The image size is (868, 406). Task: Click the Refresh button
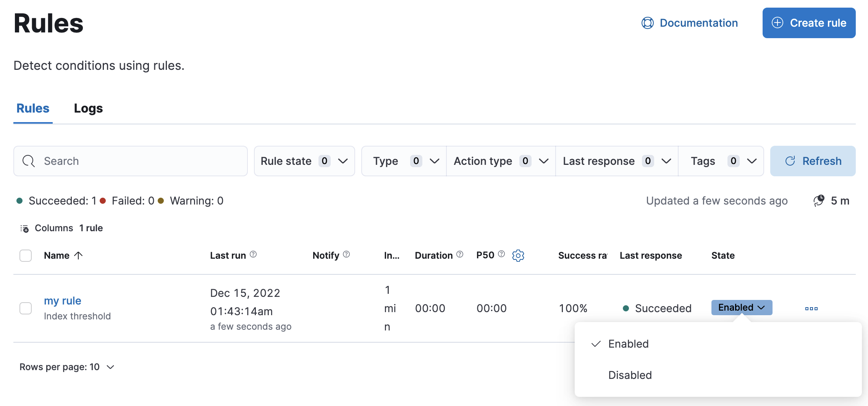tap(813, 161)
